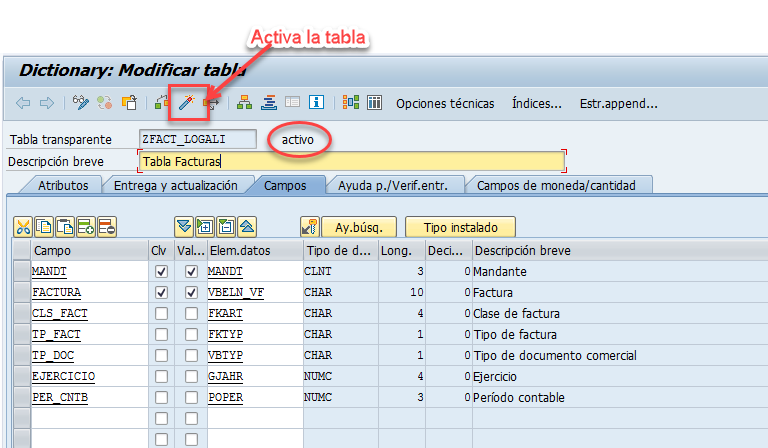768x448 pixels.
Task: Uncheck the Clv key checkbox for FACTURA
Action: [x=161, y=293]
